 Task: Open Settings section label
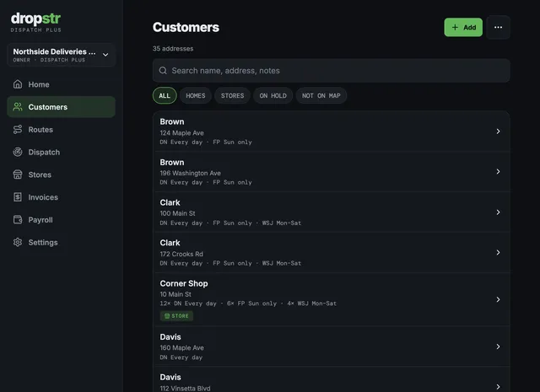tap(43, 242)
